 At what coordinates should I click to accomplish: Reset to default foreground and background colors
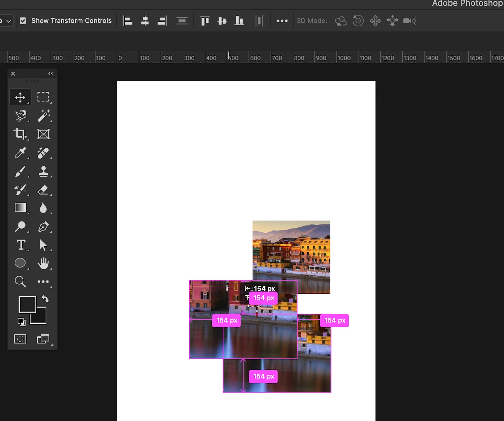click(21, 322)
